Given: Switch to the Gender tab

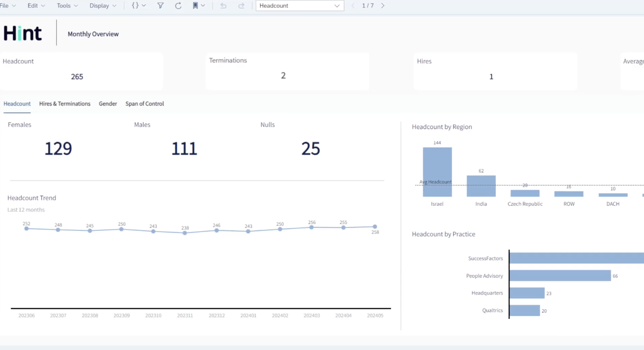Looking at the screenshot, I should 108,104.
